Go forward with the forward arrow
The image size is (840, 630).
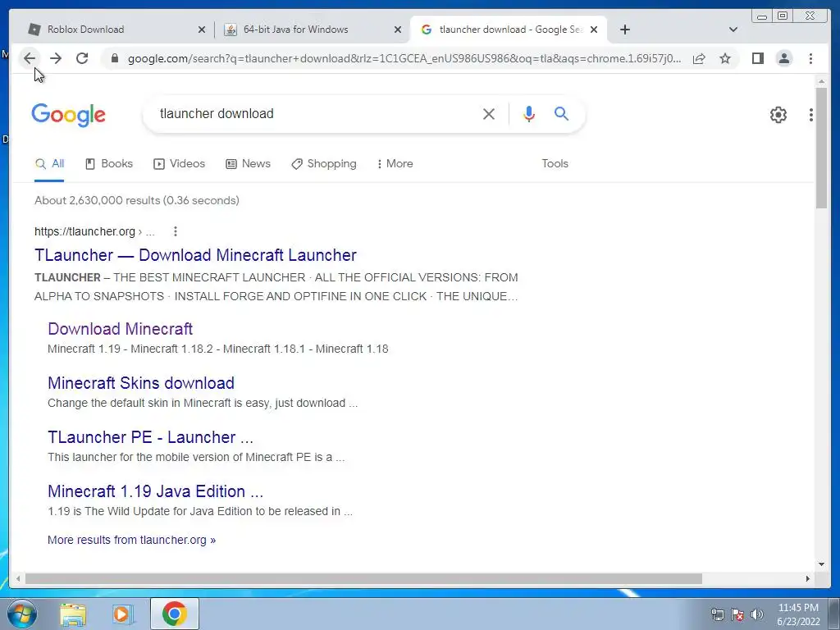click(56, 58)
